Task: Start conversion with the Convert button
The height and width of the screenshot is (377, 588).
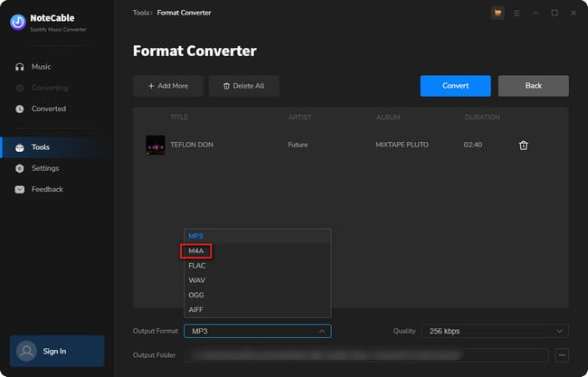Action: pos(455,86)
